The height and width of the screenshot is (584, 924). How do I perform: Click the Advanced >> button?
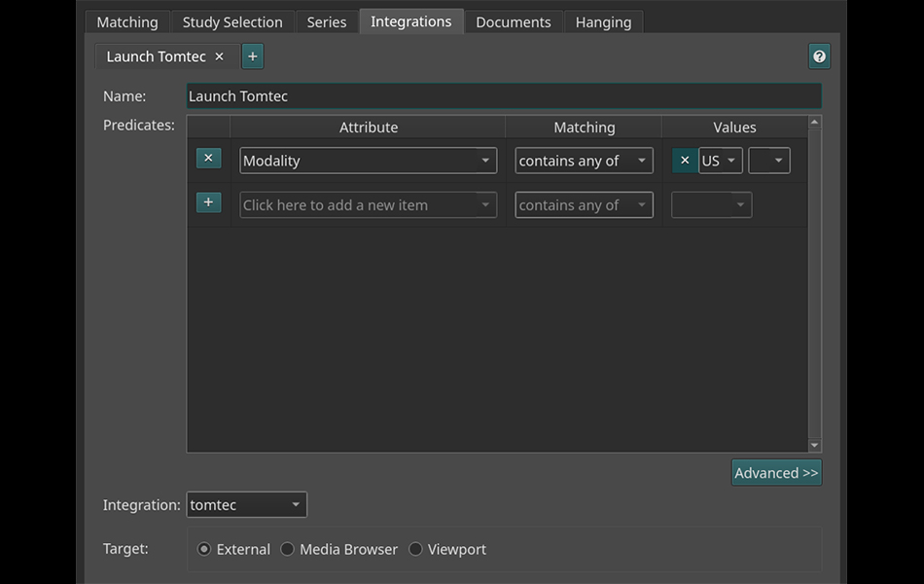pos(777,472)
